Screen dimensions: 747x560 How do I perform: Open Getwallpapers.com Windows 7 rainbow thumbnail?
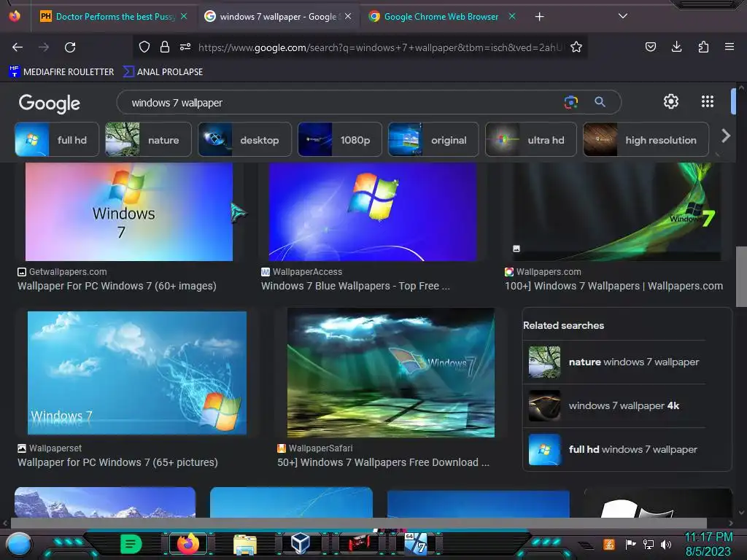click(x=129, y=211)
